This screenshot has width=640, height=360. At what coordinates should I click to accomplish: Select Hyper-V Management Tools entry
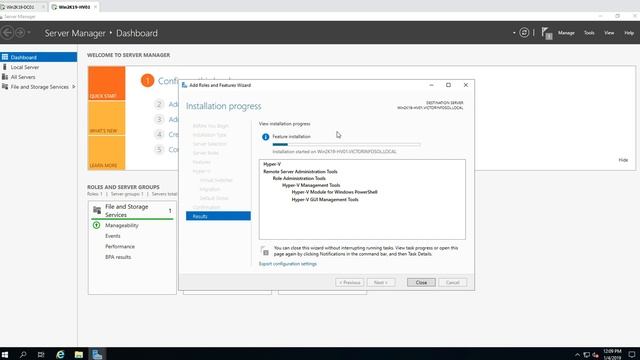coord(311,185)
